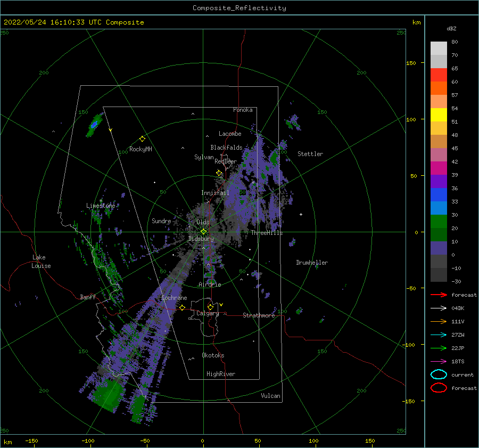Click the yellow diamond marker beside RockyMH
479x448 pixels.
pyautogui.click(x=142, y=139)
